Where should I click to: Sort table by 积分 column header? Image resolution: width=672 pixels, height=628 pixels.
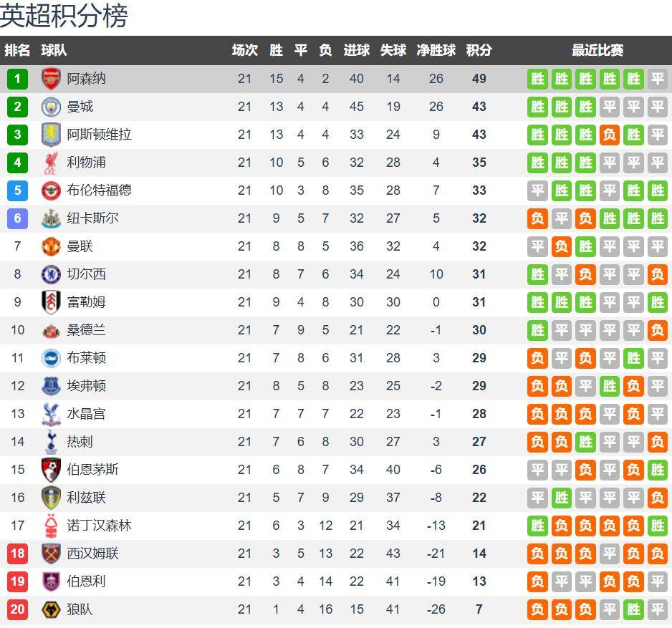479,50
